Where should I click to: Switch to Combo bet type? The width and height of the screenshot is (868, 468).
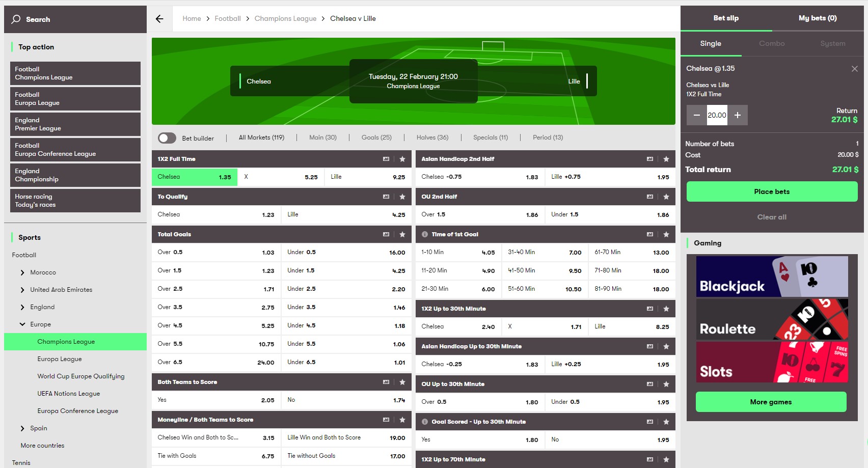(x=772, y=44)
